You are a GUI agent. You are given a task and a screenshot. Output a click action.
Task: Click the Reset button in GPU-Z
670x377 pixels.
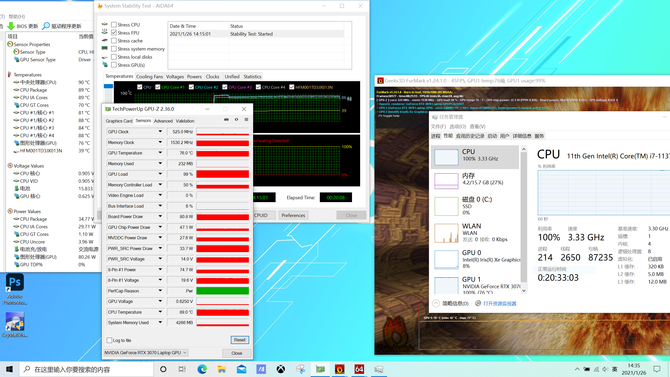239,340
